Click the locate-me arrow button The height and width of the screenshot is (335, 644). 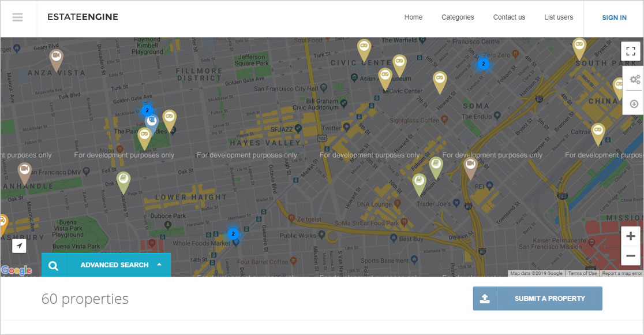[19, 246]
